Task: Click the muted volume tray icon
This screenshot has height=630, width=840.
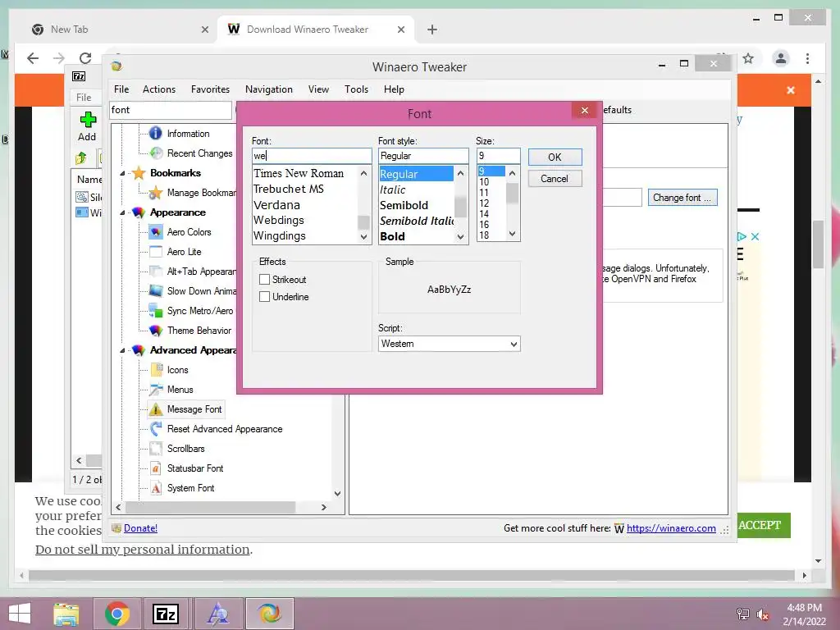Action: point(762,614)
